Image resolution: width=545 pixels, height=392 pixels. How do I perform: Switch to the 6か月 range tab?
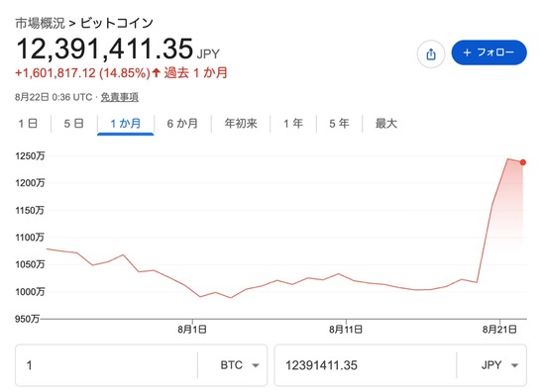(x=182, y=124)
